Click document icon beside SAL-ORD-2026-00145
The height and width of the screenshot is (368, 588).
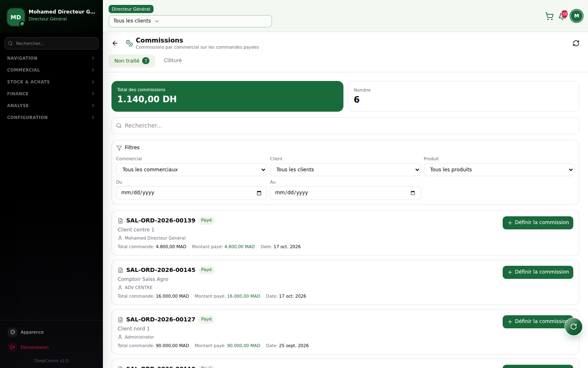tap(120, 270)
